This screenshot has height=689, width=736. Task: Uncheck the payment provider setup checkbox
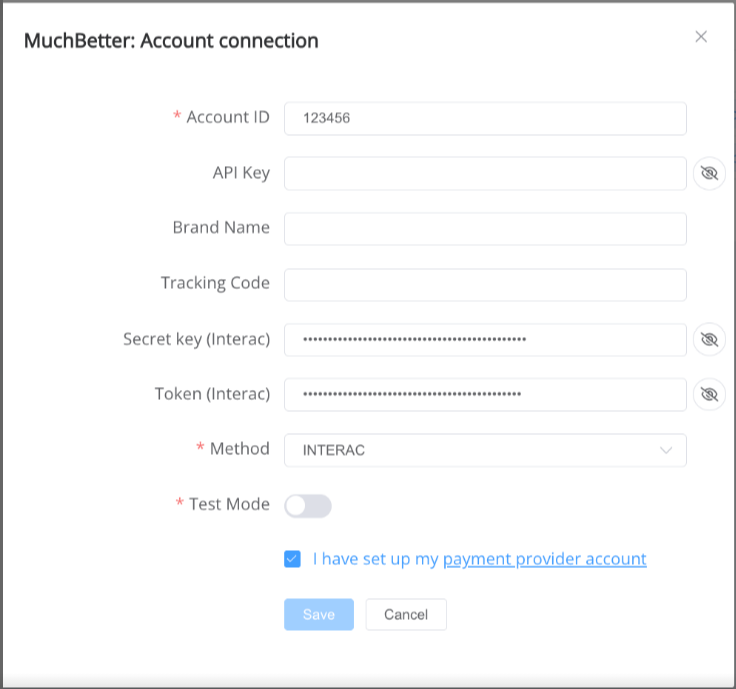[292, 559]
